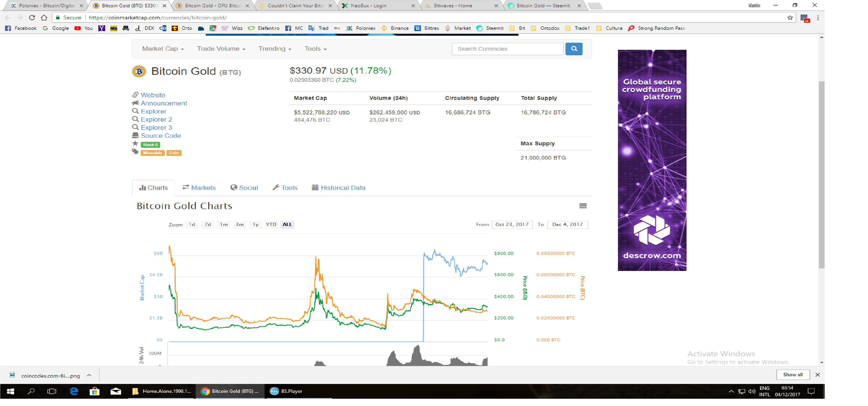Open the Trending dropdown menu
Screen dimensions: 868x406
tap(275, 49)
